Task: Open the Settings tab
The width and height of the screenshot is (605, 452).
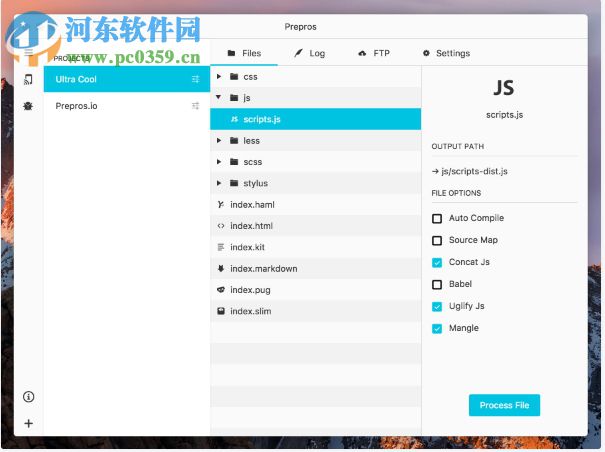Action: (x=446, y=53)
